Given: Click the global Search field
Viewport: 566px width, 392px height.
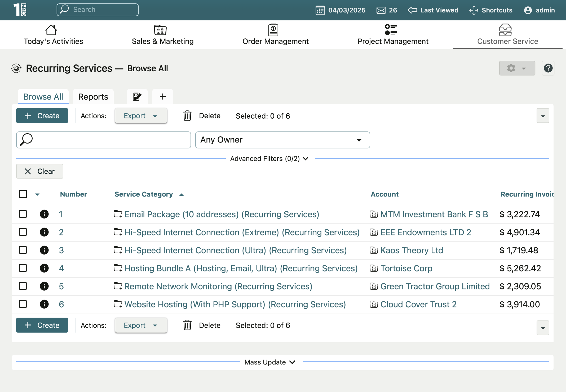Looking at the screenshot, I should (x=98, y=10).
